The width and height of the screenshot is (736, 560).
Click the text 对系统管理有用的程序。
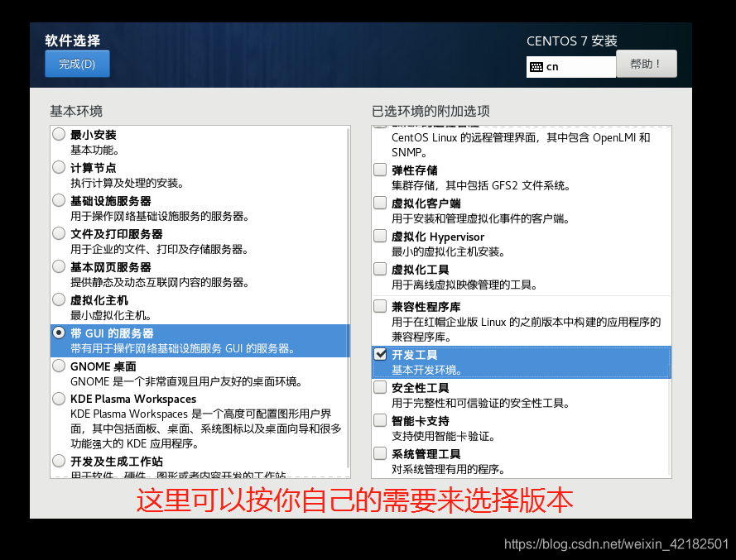tap(449, 469)
